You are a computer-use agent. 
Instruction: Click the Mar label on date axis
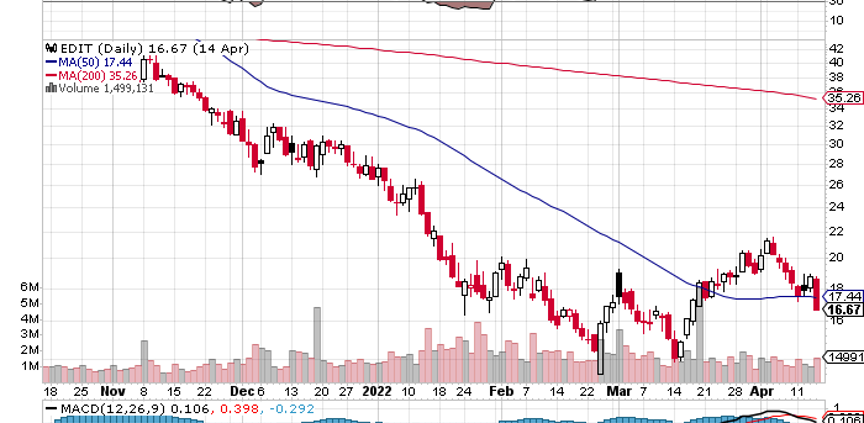pyautogui.click(x=618, y=392)
